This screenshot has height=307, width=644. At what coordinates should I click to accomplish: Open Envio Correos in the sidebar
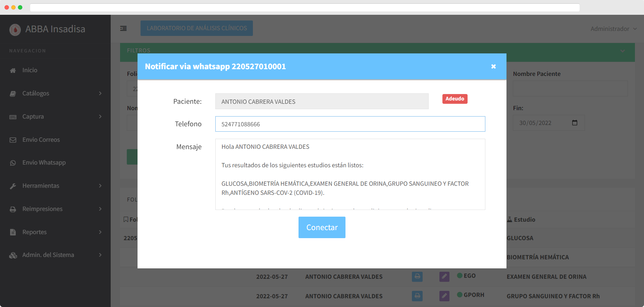click(x=41, y=140)
